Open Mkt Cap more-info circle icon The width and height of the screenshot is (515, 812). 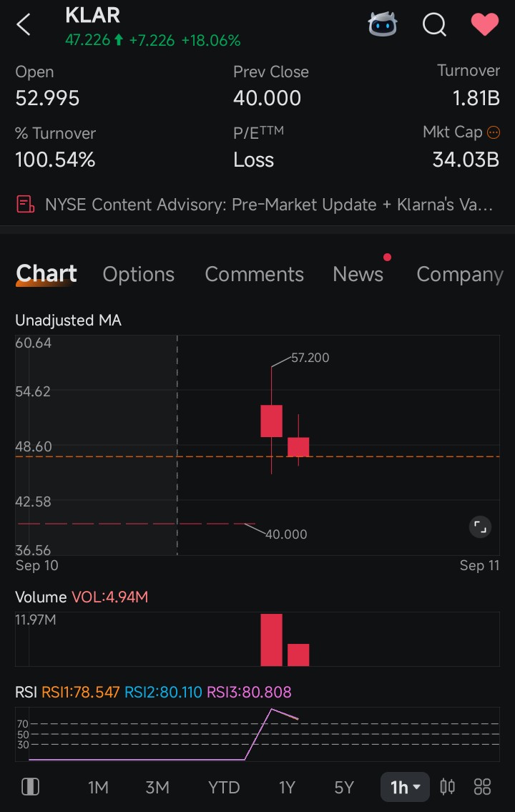[494, 132]
